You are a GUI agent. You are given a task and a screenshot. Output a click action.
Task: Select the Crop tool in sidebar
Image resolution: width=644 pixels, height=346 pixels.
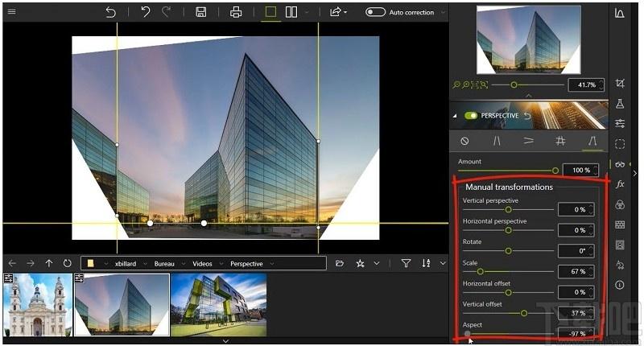tap(620, 84)
